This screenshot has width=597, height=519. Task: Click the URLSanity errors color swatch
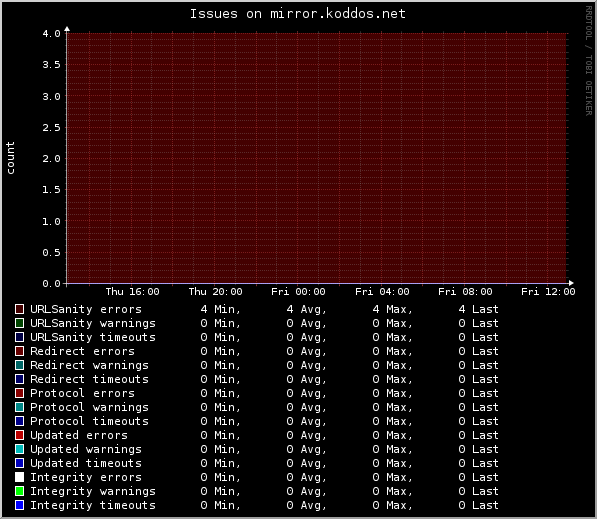pyautogui.click(x=19, y=309)
